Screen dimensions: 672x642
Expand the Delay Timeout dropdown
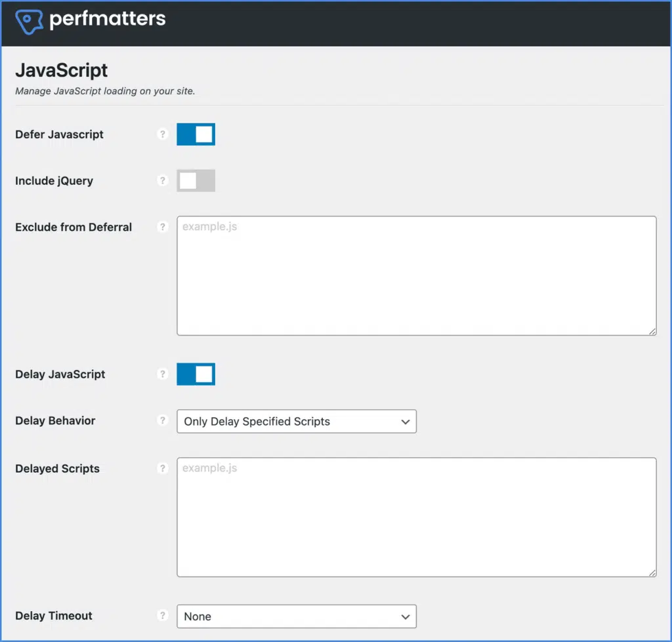coord(297,616)
